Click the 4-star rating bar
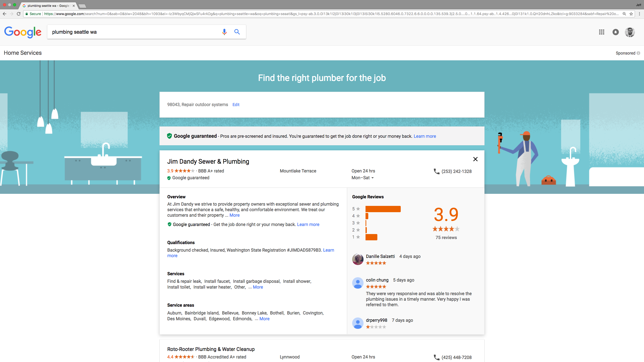Viewport: 644px width, 362px height. (x=367, y=216)
